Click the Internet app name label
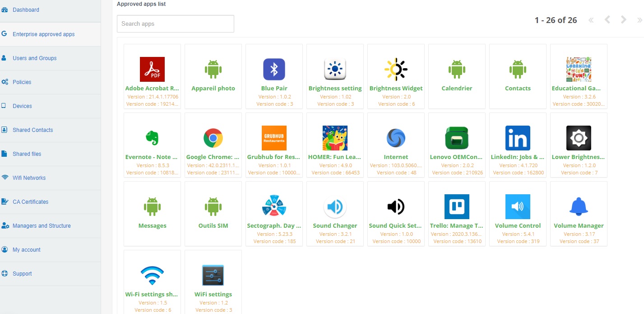This screenshot has width=644, height=314. click(396, 157)
